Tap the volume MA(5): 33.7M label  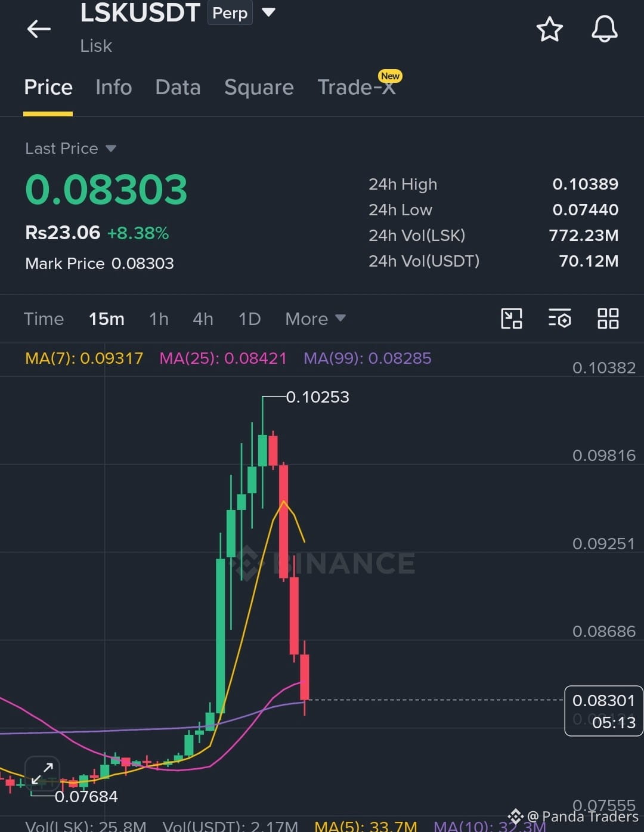(366, 825)
